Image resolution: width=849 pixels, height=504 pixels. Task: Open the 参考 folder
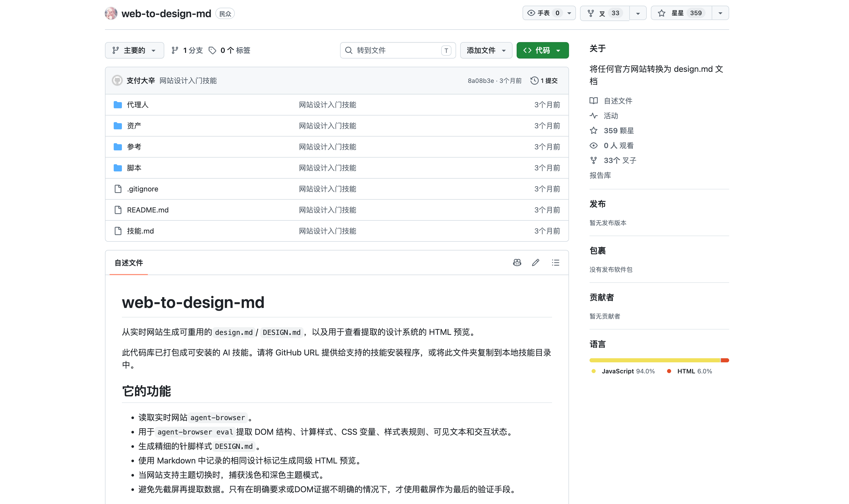click(134, 147)
